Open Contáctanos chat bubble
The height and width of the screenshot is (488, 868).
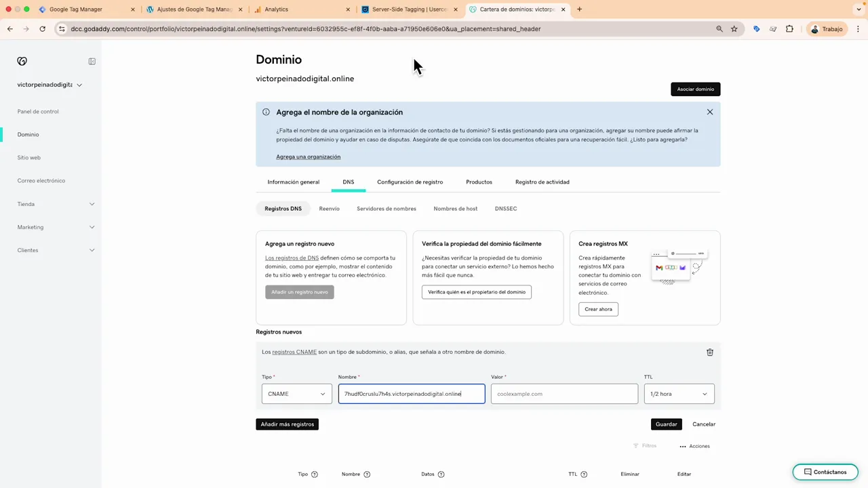[x=825, y=472]
